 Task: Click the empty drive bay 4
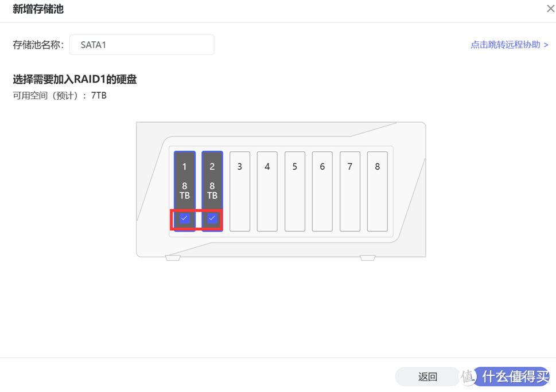[267, 191]
